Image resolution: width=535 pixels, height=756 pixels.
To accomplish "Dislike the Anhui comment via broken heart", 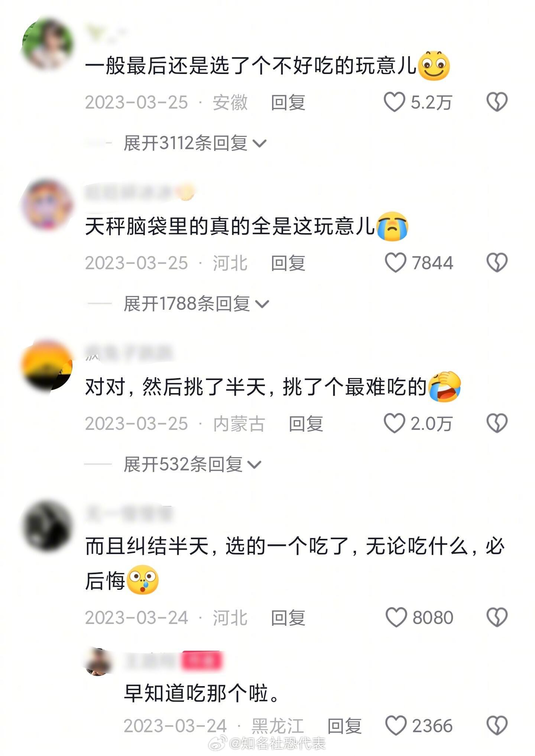I will point(497,102).
